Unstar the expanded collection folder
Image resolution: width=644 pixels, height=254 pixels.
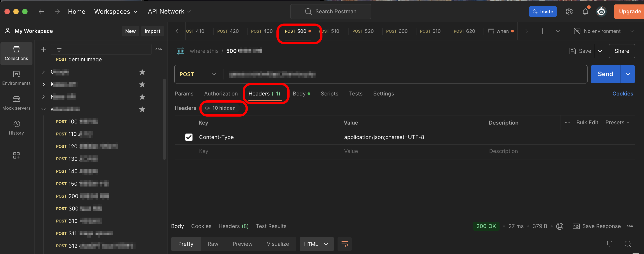pyautogui.click(x=142, y=109)
